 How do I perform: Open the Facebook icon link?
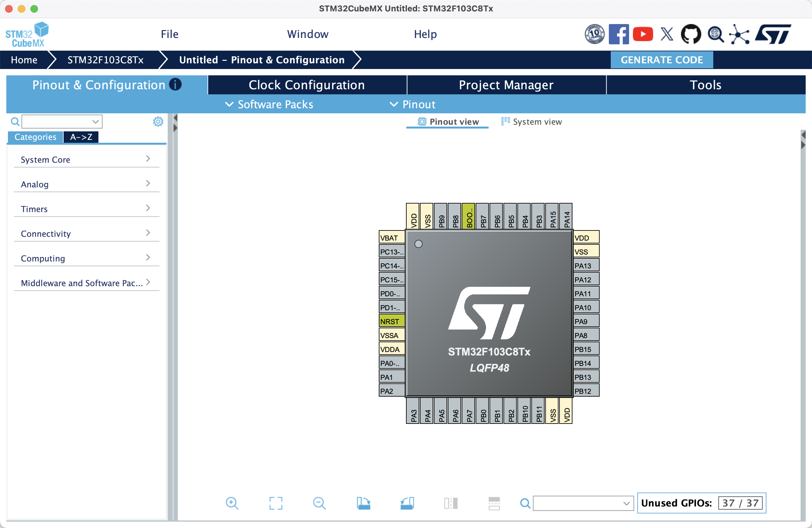[618, 34]
